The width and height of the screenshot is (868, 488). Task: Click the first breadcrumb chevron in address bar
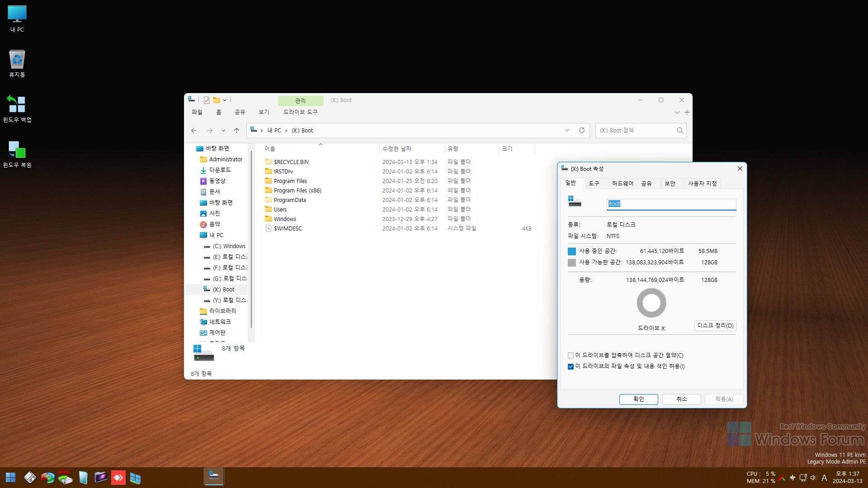point(262,131)
